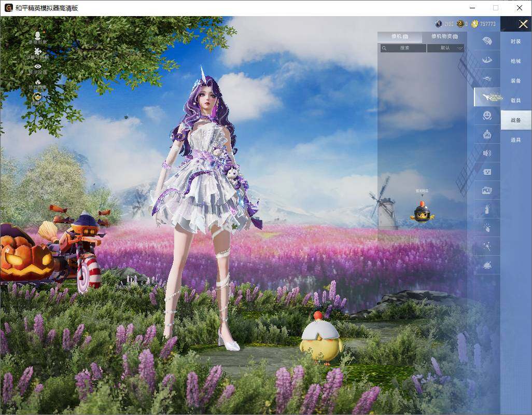Select the sparkle tap effect icon
This screenshot has height=415, width=532.
click(487, 227)
